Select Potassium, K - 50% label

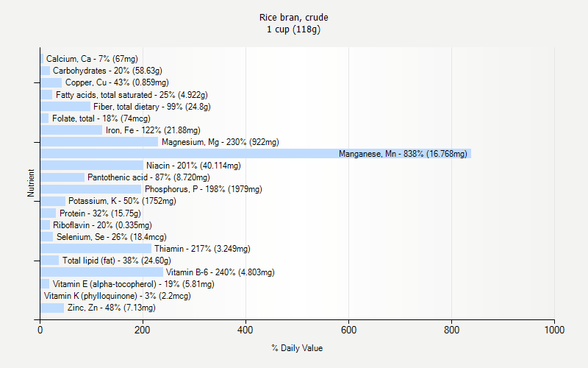(122, 201)
